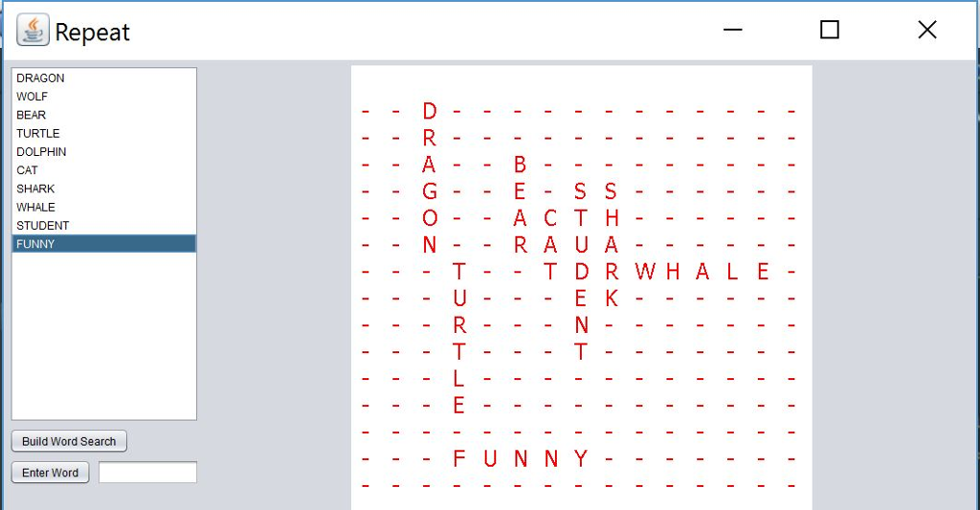Click the letter W of WHALE in the grid
This screenshot has height=510, width=980.
click(645, 272)
